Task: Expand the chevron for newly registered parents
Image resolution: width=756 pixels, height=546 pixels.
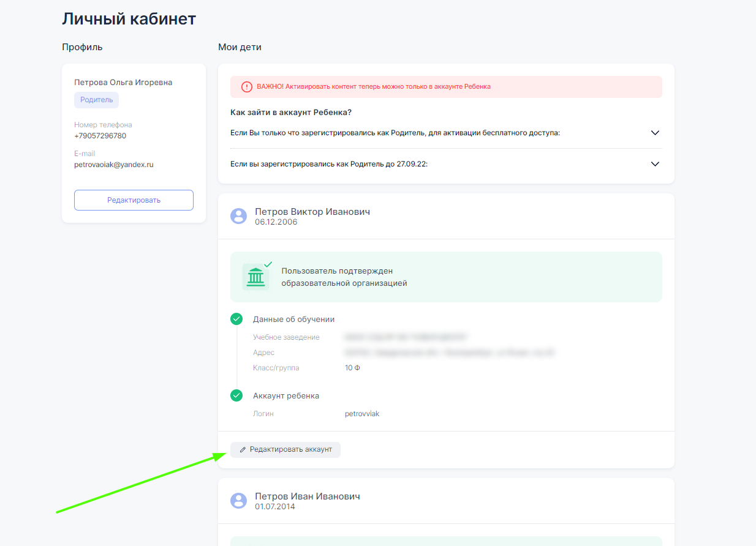Action: (655, 133)
